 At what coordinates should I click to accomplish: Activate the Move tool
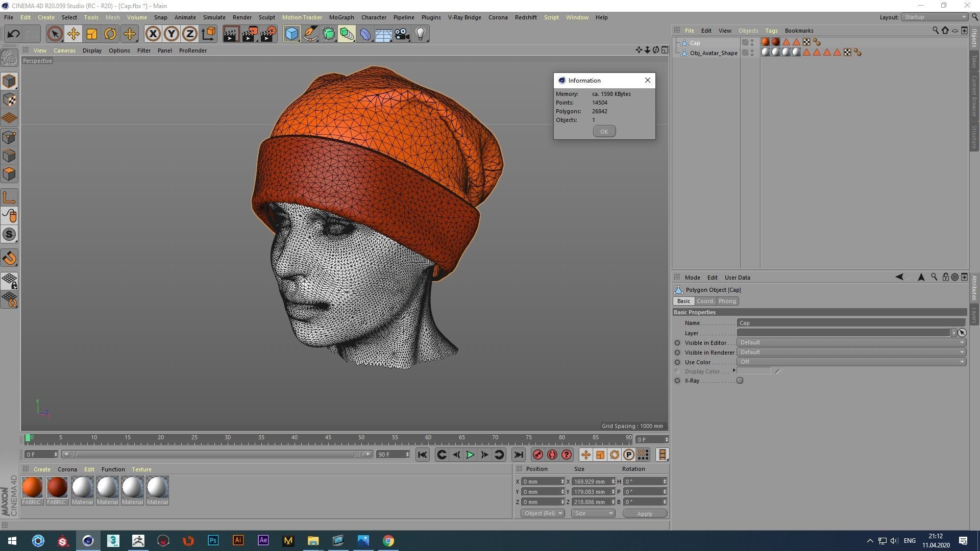click(73, 34)
